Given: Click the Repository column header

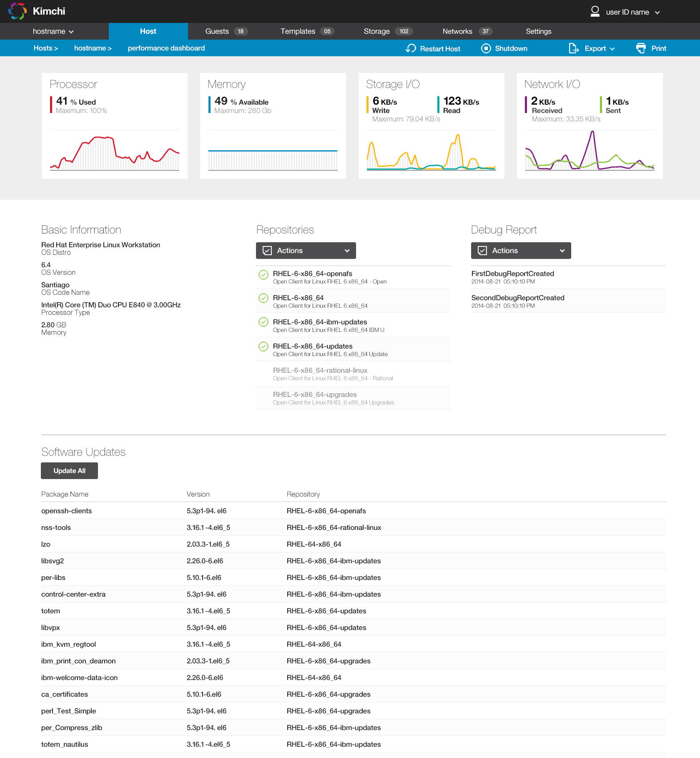Looking at the screenshot, I should click(x=303, y=494).
